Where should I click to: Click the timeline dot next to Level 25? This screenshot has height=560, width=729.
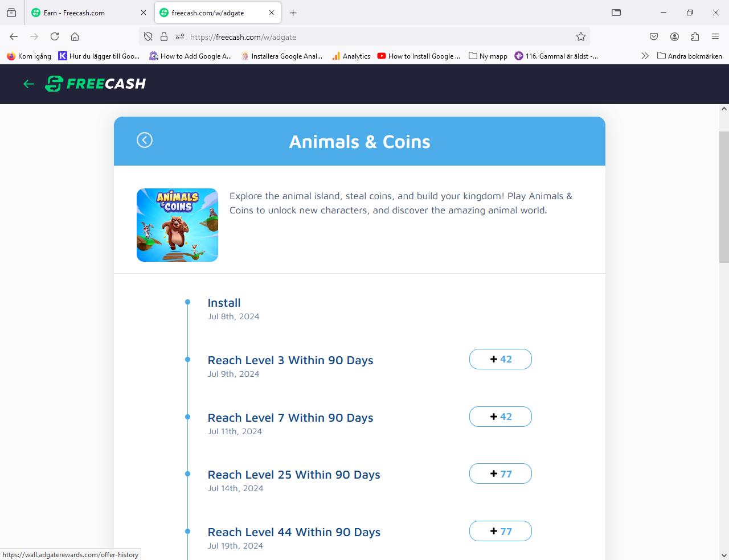coord(187,473)
